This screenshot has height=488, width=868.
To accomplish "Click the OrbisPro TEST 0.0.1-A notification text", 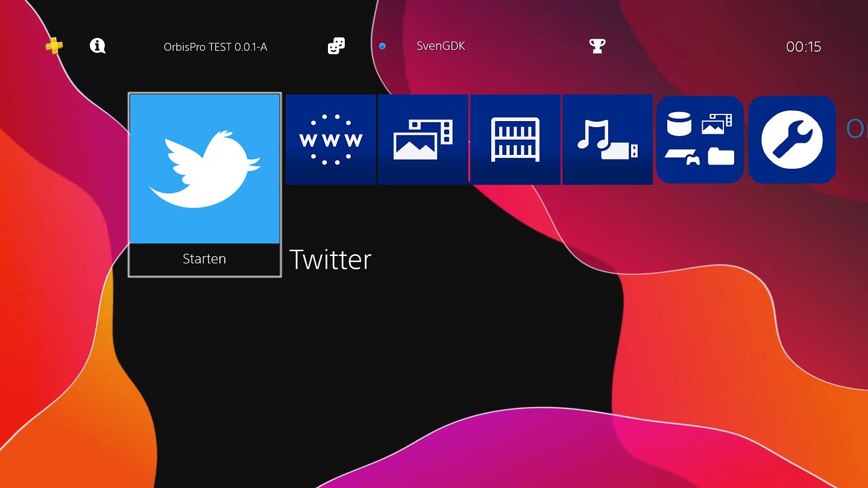I will pyautogui.click(x=215, y=47).
